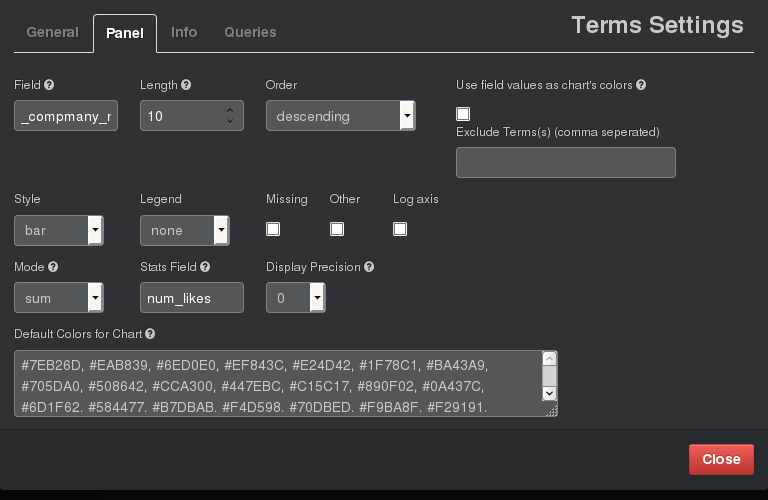Image resolution: width=768 pixels, height=500 pixels.
Task: Click the colors textarea scroll up arrow
Action: coord(550,359)
